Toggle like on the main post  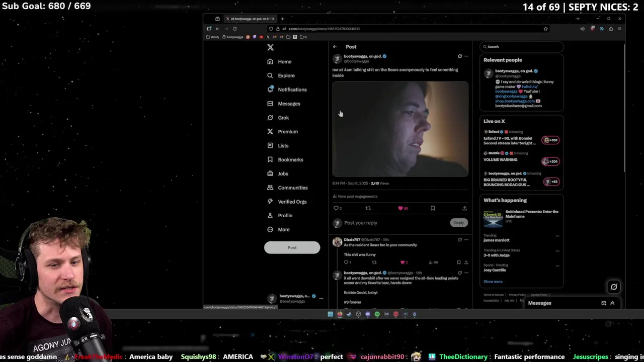coord(400,208)
